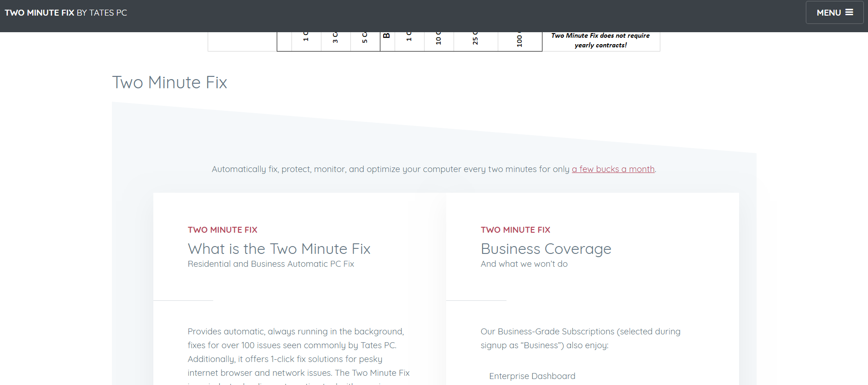868x385 pixels.
Task: Click the '3 C' column in pricing table
Action: point(335,41)
